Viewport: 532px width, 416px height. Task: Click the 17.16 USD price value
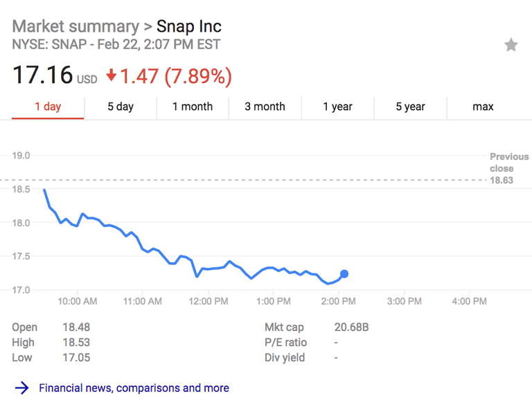click(x=55, y=75)
